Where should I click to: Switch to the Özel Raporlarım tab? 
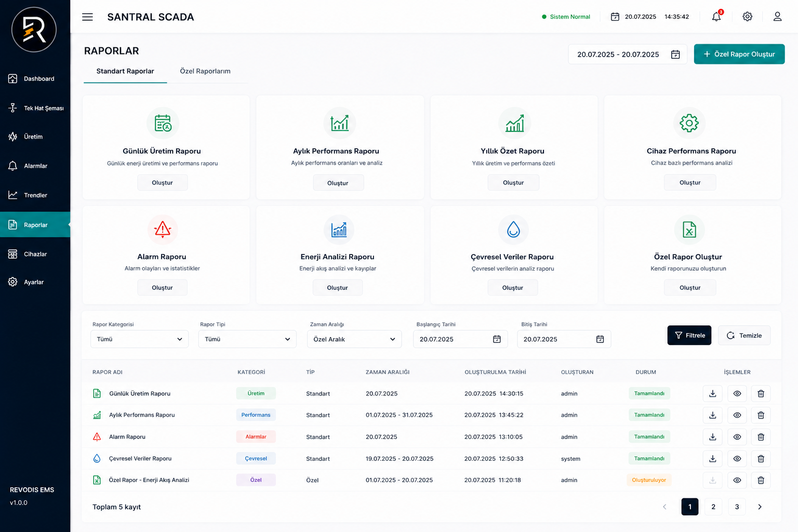pos(205,71)
